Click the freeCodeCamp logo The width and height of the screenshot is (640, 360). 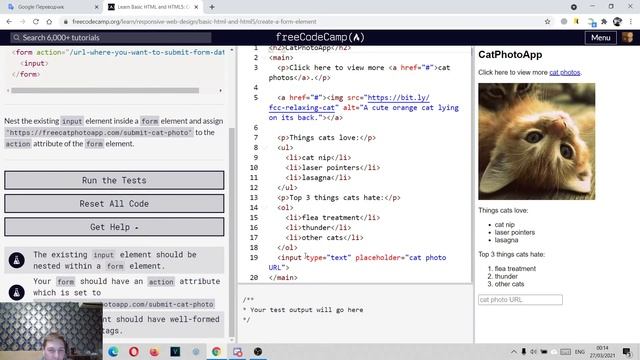[320, 37]
